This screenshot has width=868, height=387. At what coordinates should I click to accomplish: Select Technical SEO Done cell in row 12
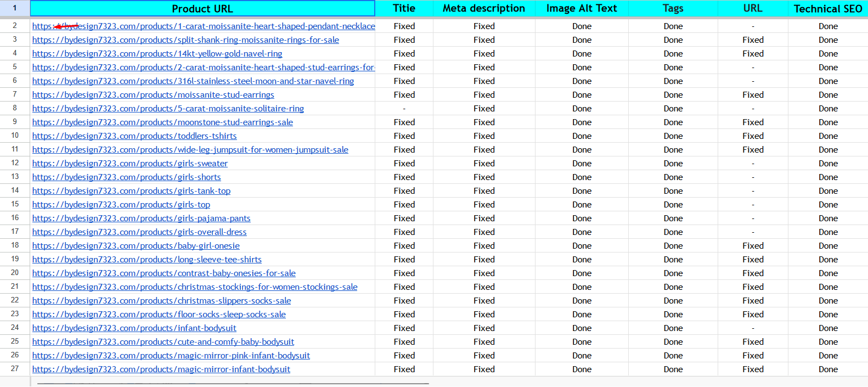(x=828, y=164)
